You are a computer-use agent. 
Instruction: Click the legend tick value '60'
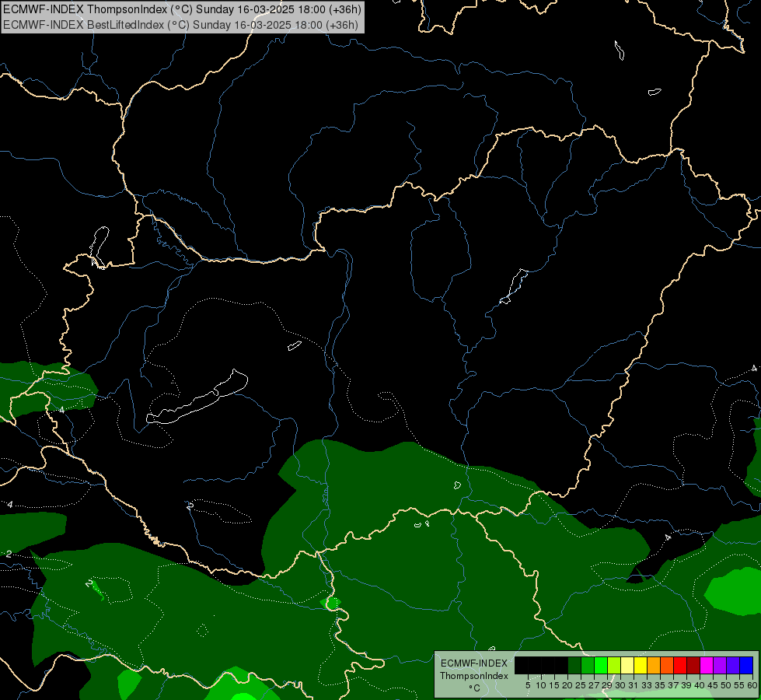click(752, 685)
